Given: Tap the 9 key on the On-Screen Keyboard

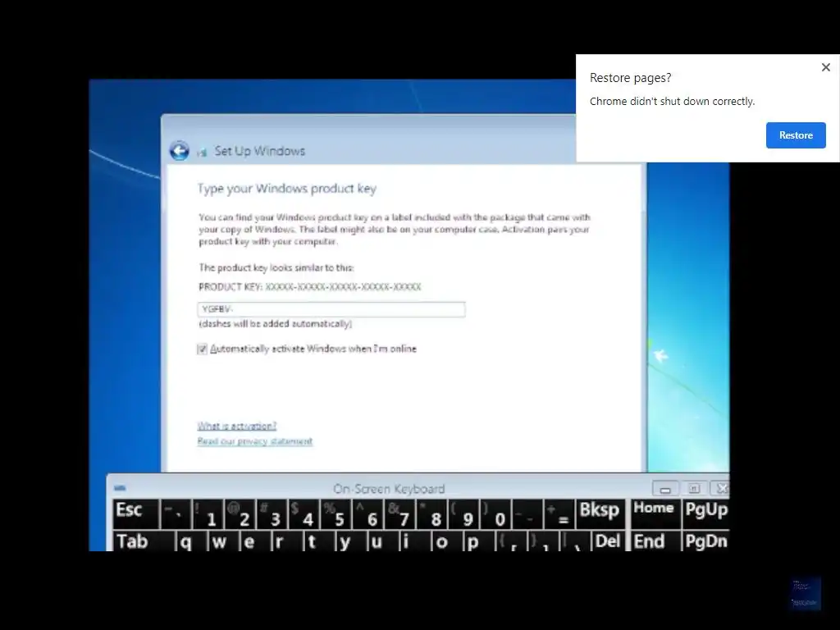Looking at the screenshot, I should click(464, 514).
